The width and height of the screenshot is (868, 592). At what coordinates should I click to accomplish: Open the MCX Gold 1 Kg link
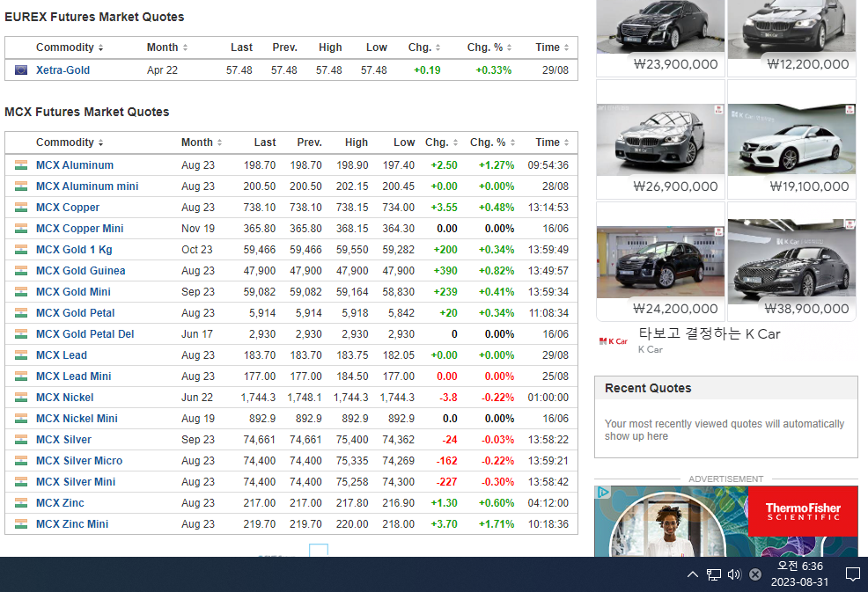74,250
